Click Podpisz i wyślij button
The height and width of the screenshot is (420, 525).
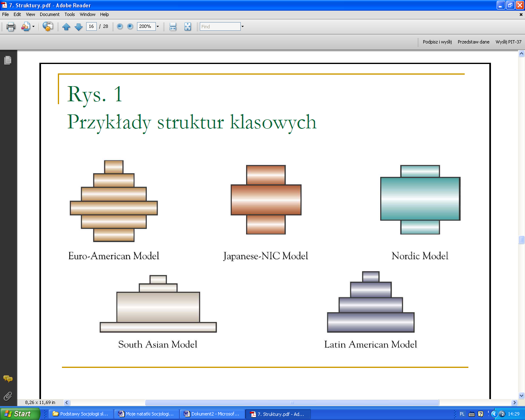click(437, 42)
